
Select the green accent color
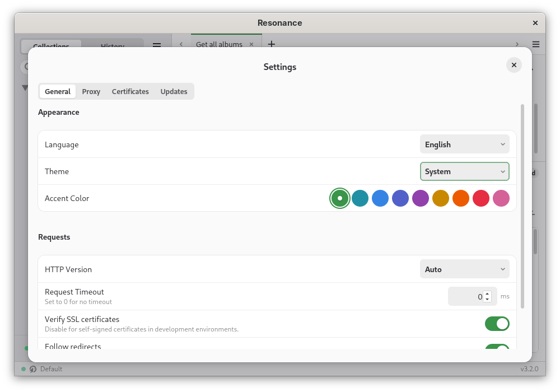coord(340,198)
